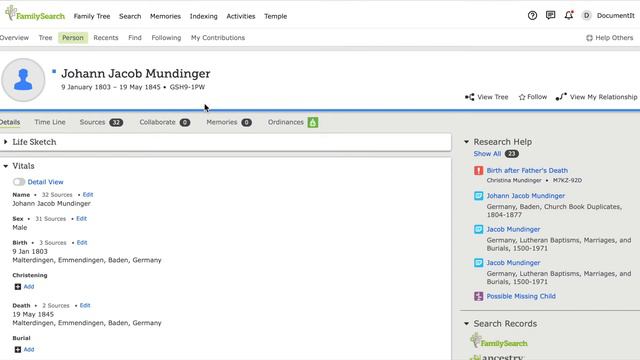
Task: Collapse the Vitals section
Action: [x=6, y=166]
